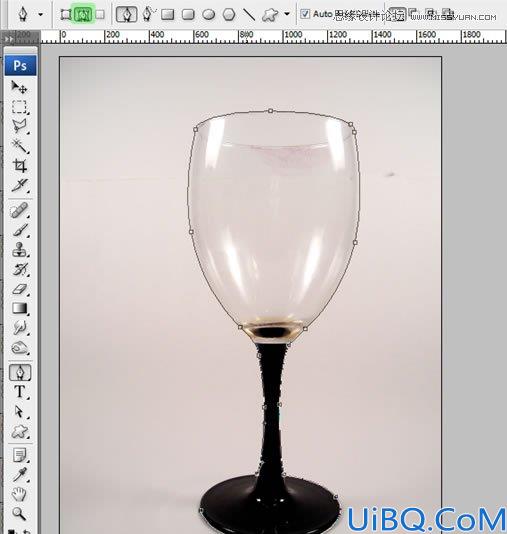Select the Move tool
Screen dimensions: 507x534
[19, 87]
